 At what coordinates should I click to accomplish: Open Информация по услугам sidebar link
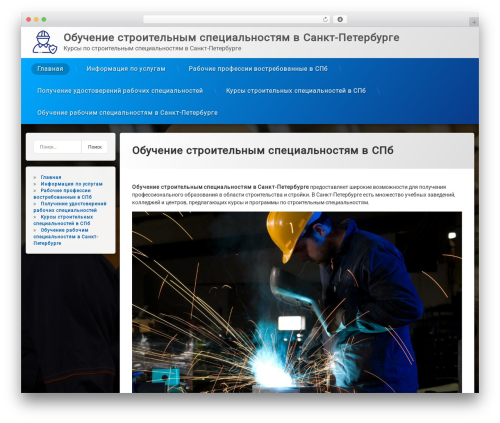71,184
